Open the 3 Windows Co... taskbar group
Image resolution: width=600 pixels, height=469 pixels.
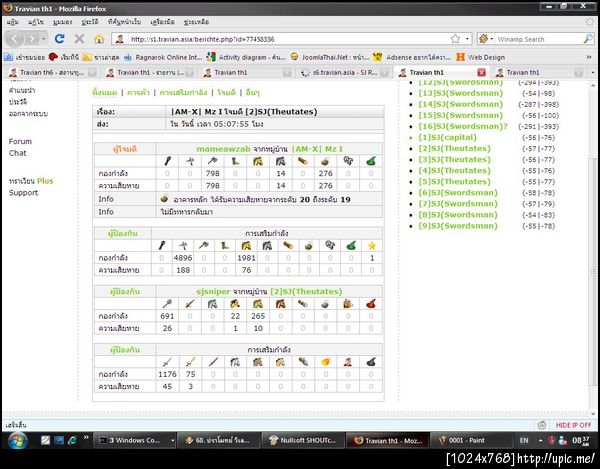[134, 440]
